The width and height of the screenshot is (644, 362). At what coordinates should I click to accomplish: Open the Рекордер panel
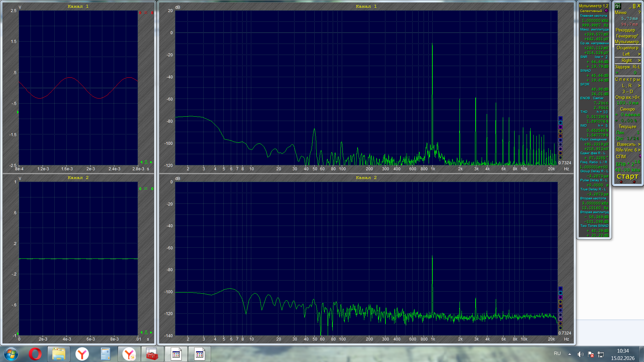(x=625, y=30)
